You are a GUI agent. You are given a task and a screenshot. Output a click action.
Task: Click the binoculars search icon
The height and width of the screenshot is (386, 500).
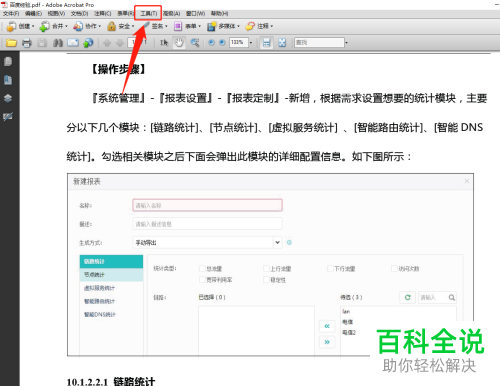click(58, 43)
